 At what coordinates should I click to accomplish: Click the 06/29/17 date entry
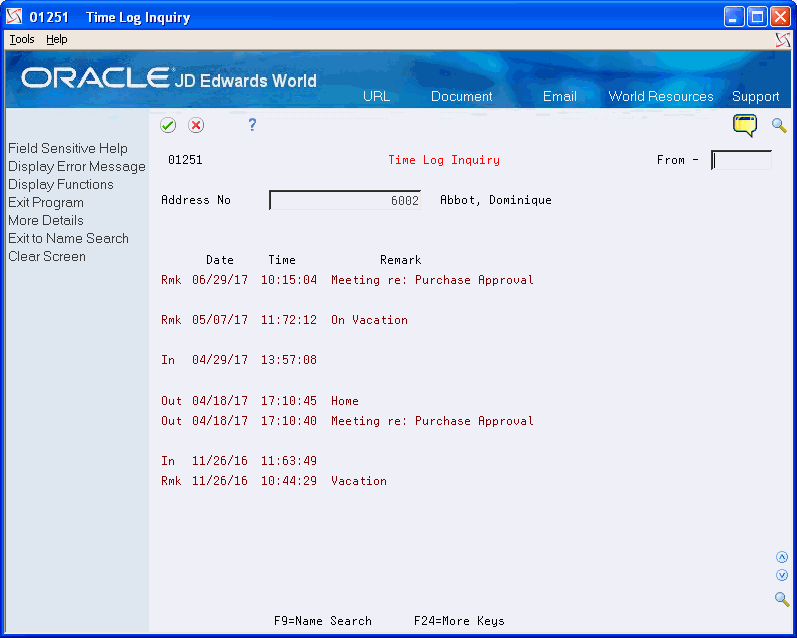[x=220, y=280]
